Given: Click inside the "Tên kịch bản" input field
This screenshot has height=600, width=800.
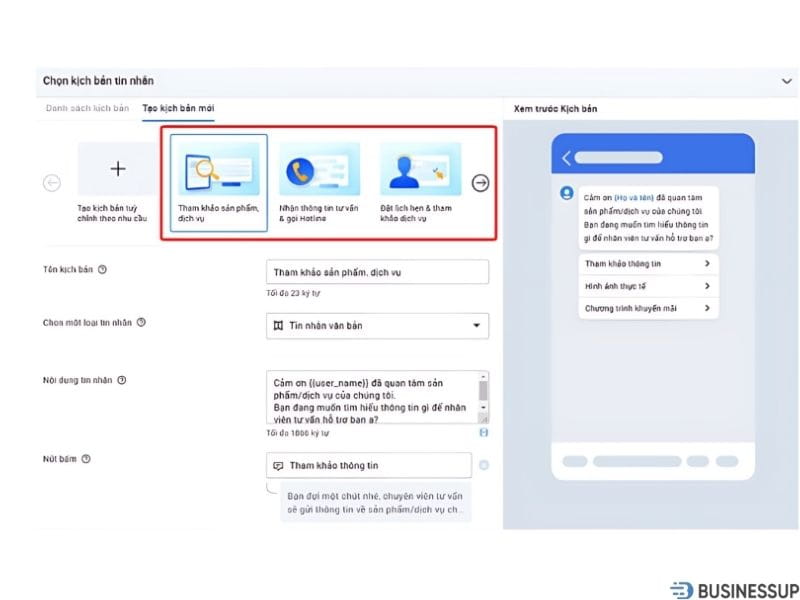Looking at the screenshot, I should [377, 271].
